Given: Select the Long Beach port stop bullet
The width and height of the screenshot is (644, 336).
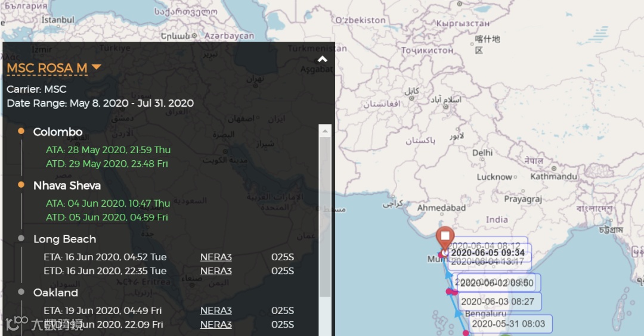Looking at the screenshot, I should [x=21, y=238].
